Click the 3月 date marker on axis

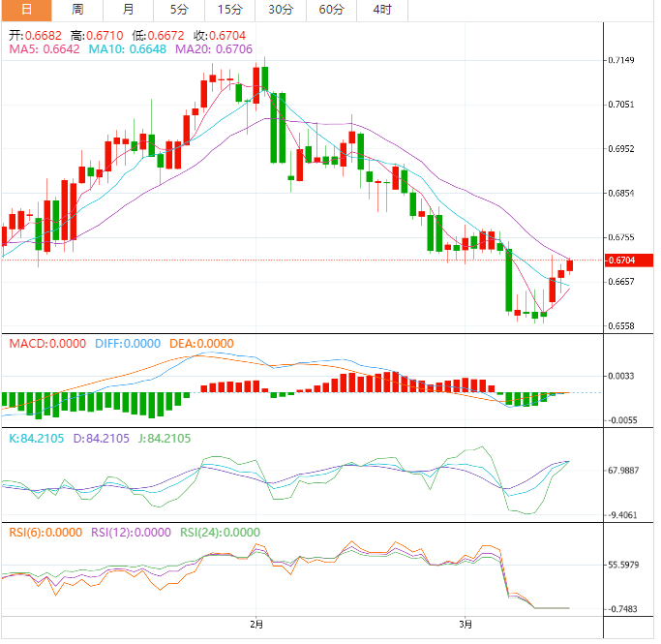(466, 625)
